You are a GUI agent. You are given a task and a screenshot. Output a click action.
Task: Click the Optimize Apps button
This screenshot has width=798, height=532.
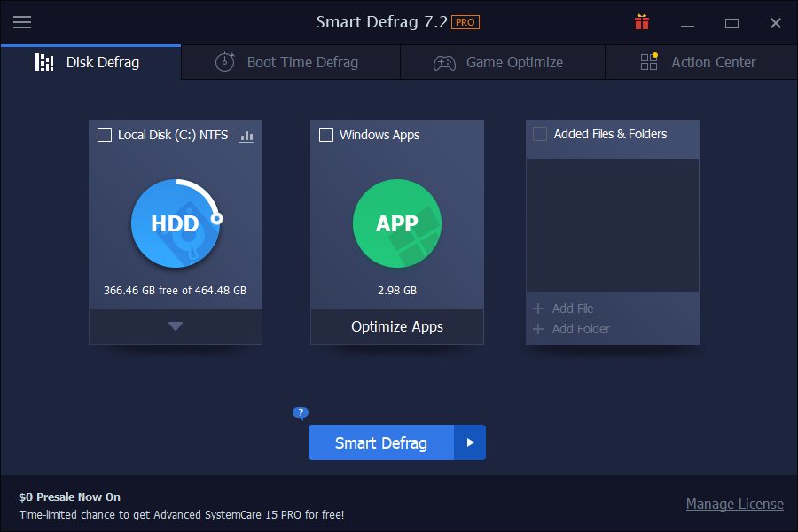[x=397, y=326]
